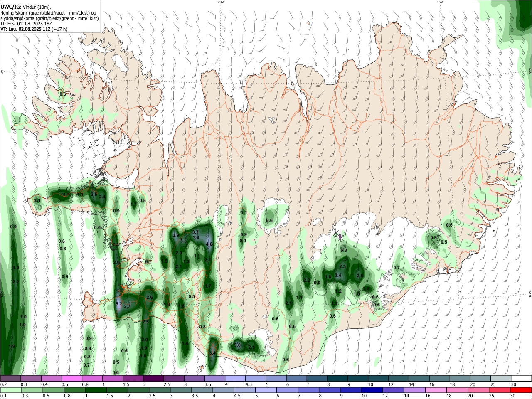Click the deep navy blue 10 rain swatch
532x399 pixels.
[x=372, y=390]
